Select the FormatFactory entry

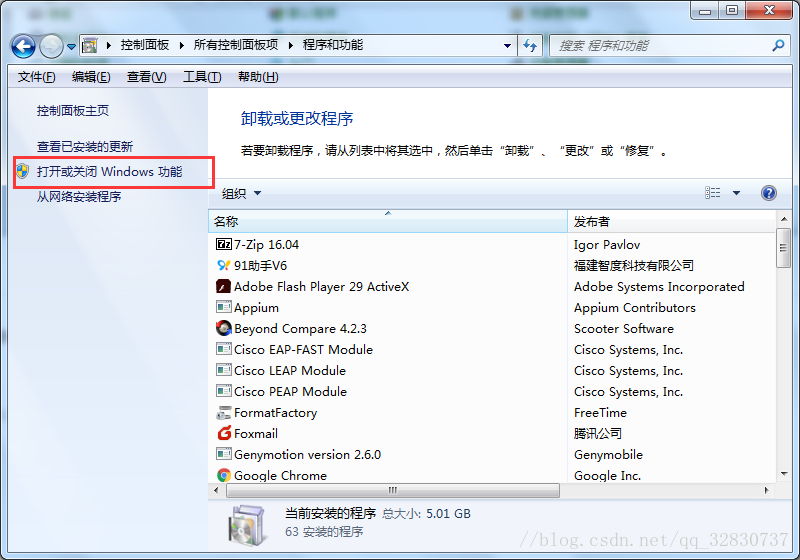pos(276,413)
